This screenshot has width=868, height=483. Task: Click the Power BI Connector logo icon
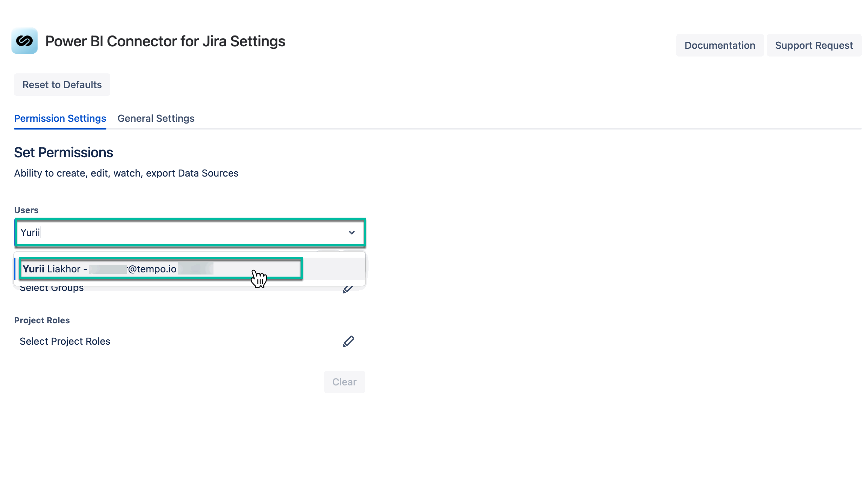point(24,41)
